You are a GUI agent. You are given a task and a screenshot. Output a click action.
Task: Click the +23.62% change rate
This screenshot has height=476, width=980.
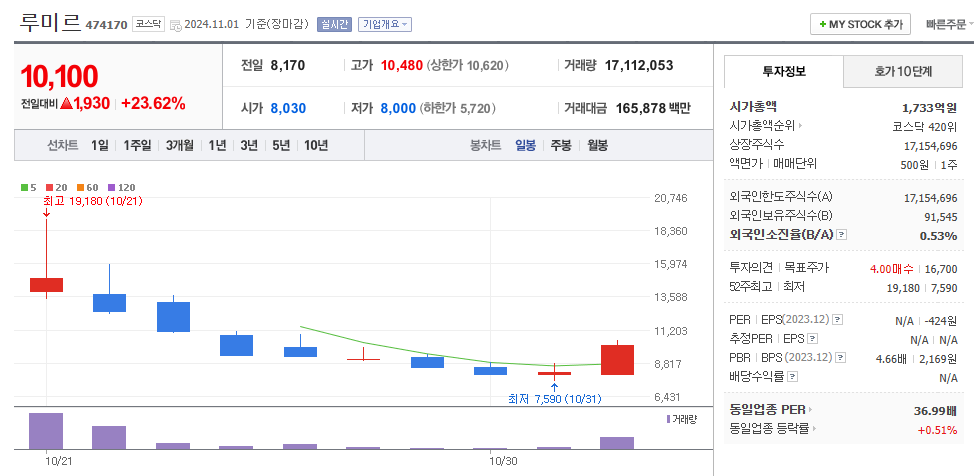(153, 104)
